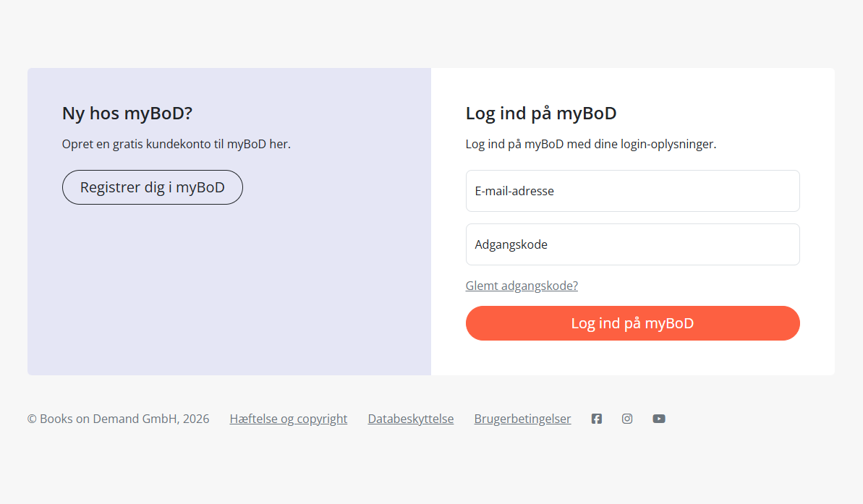The image size is (863, 504).
Task: Open the Hæftelse og copyright link
Action: pyautogui.click(x=288, y=419)
